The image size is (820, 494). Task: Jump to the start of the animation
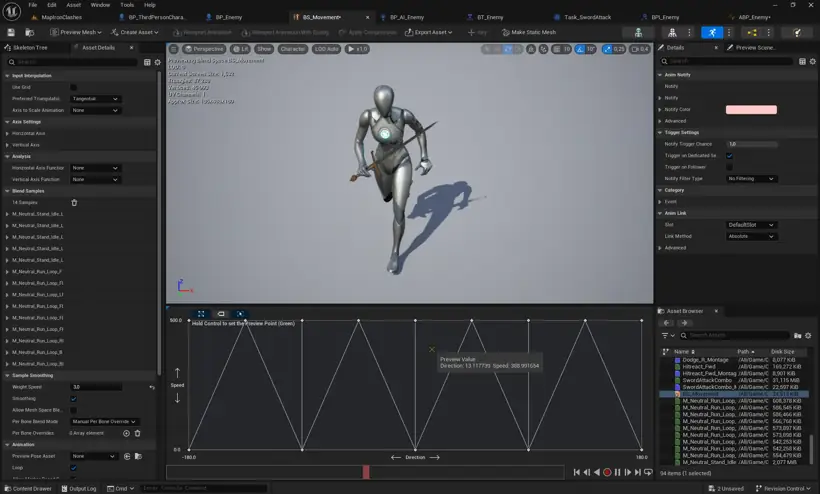click(576, 472)
